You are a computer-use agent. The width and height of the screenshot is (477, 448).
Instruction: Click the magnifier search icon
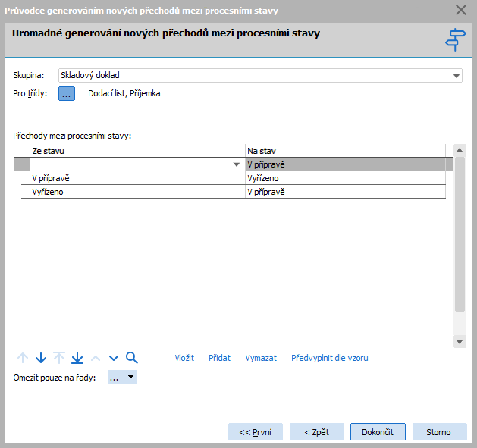pyautogui.click(x=131, y=358)
